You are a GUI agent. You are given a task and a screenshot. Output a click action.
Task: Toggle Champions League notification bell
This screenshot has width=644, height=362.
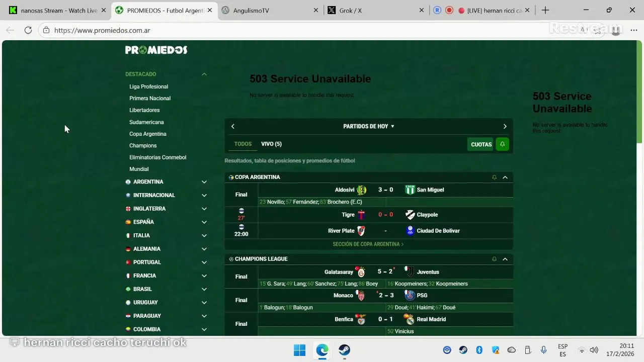click(494, 259)
